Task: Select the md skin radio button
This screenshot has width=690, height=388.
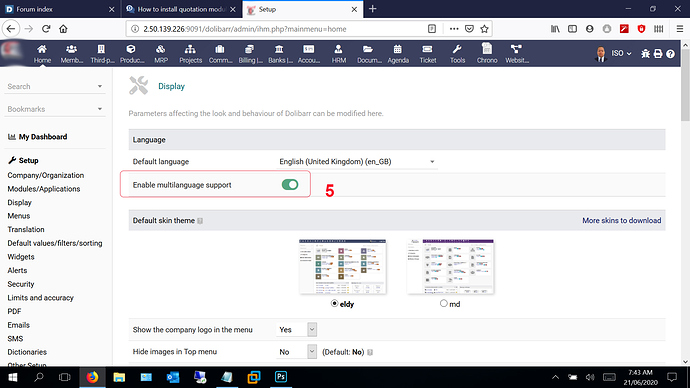Action: click(x=444, y=303)
